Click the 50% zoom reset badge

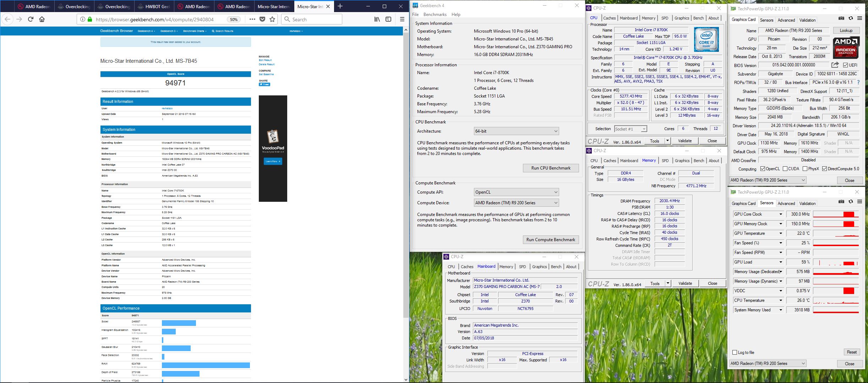(234, 20)
